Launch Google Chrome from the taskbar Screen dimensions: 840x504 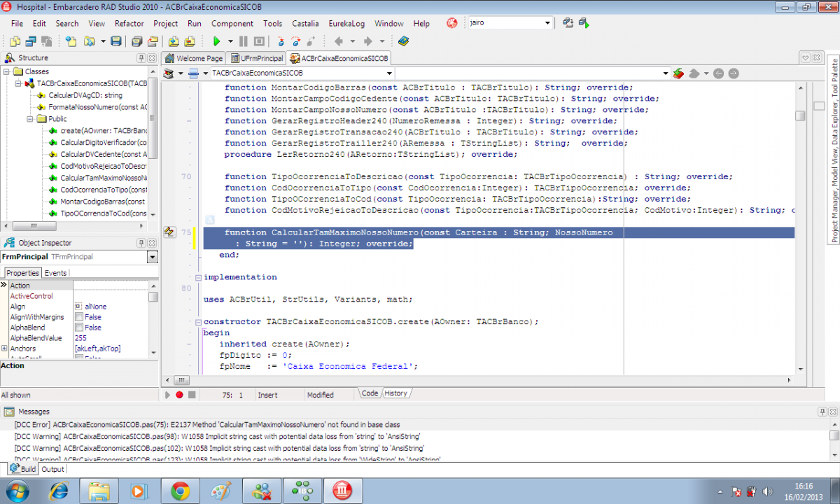(180, 491)
